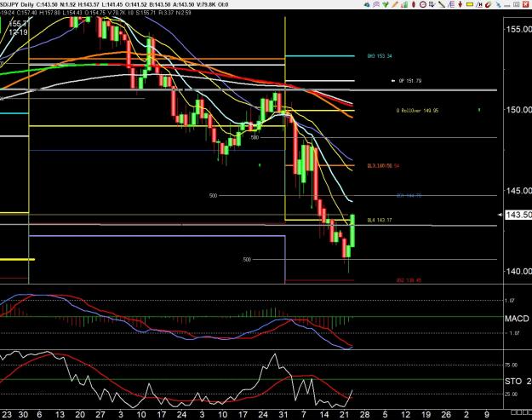This screenshot has width=532, height=420.
Task: Click the 'RollOver 149.95' level label
Action: [x=417, y=111]
